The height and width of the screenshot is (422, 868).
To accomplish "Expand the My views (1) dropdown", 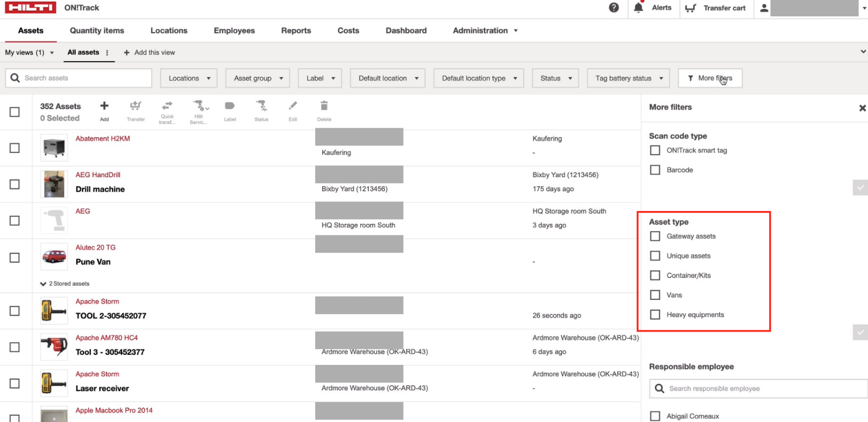I will click(x=29, y=53).
